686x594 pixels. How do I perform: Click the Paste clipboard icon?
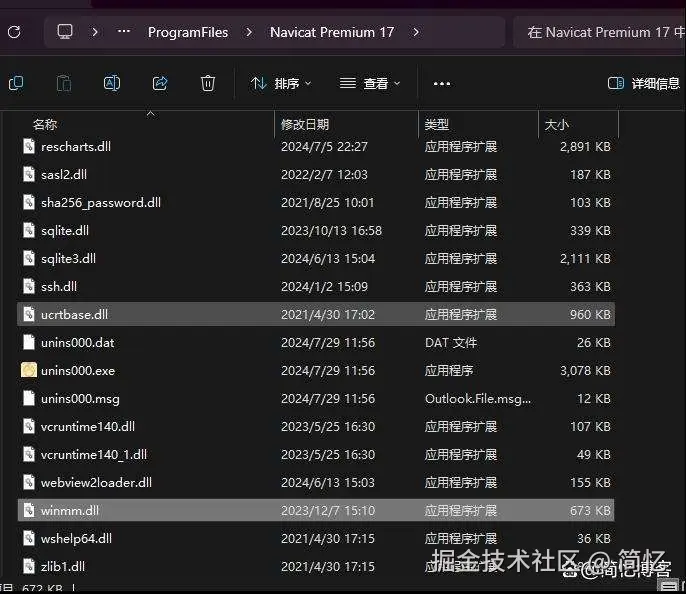click(64, 83)
